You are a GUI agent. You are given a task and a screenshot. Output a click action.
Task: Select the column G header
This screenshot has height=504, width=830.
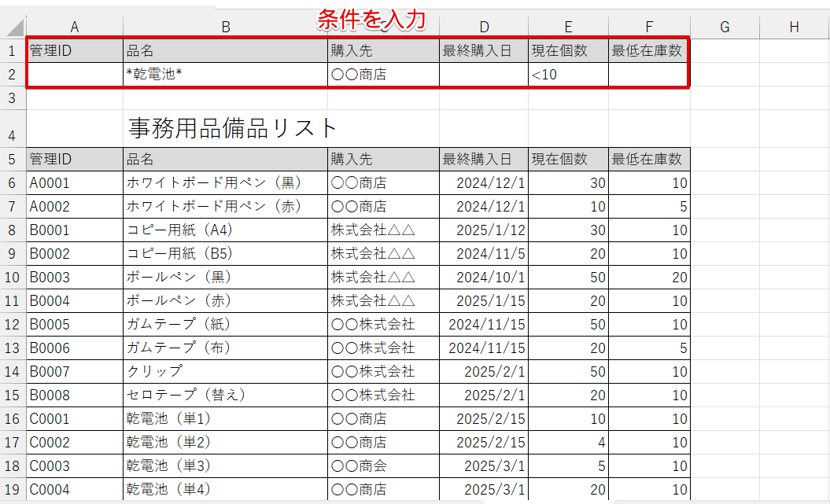[x=725, y=28]
